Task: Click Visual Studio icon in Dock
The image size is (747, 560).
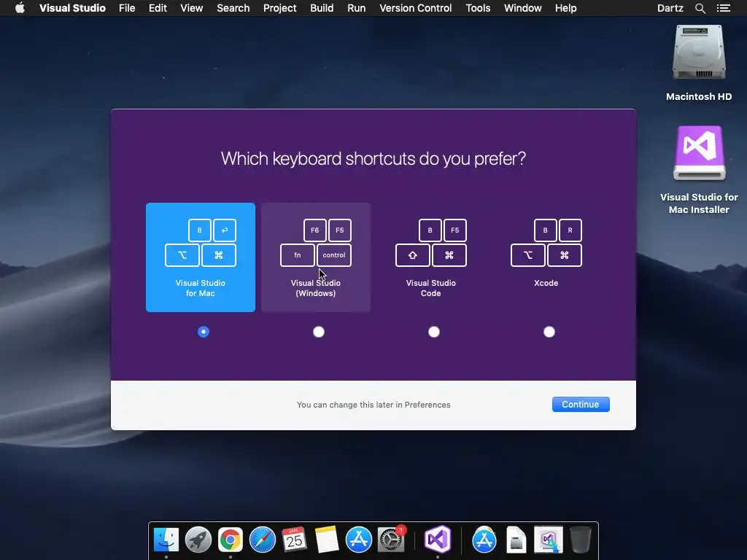Action: click(438, 540)
